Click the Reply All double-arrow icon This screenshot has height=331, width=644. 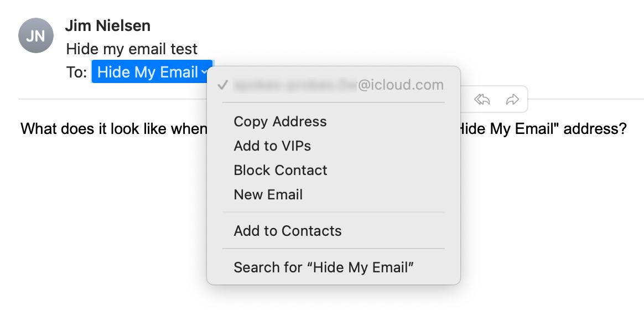pos(482,100)
